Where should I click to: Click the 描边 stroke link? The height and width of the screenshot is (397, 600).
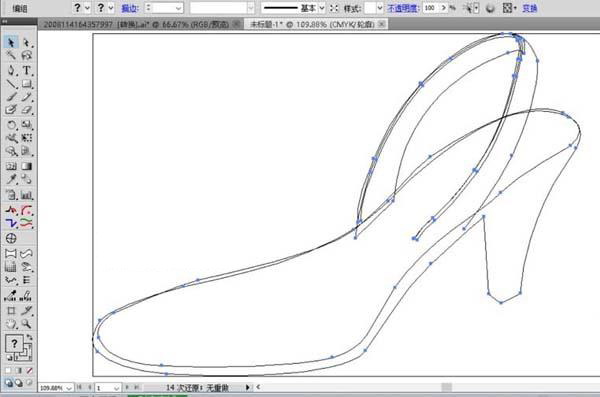pyautogui.click(x=130, y=8)
